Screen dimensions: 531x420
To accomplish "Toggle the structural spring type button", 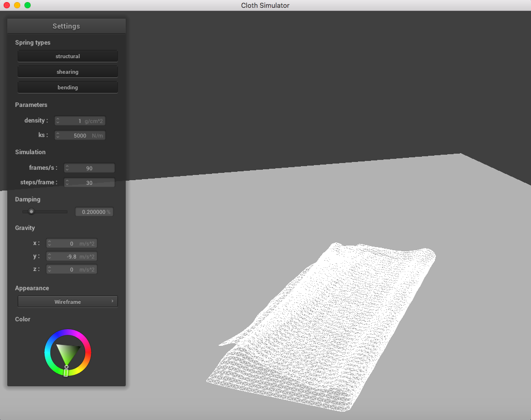I will (x=68, y=56).
